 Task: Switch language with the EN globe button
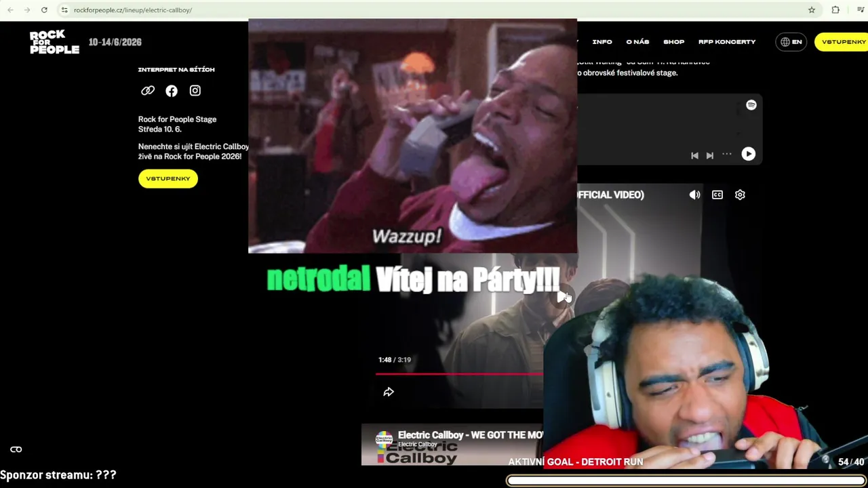click(x=791, y=42)
